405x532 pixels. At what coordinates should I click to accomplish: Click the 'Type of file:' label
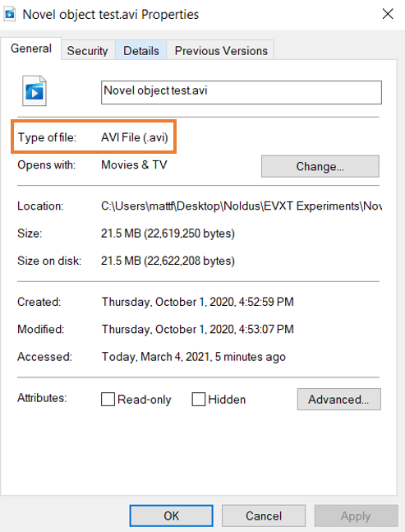click(x=47, y=137)
